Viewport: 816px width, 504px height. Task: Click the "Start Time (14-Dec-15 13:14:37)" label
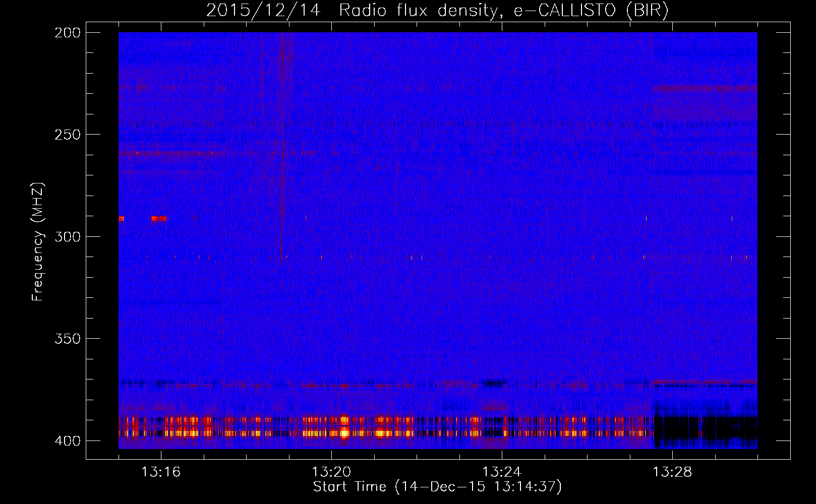[437, 487]
